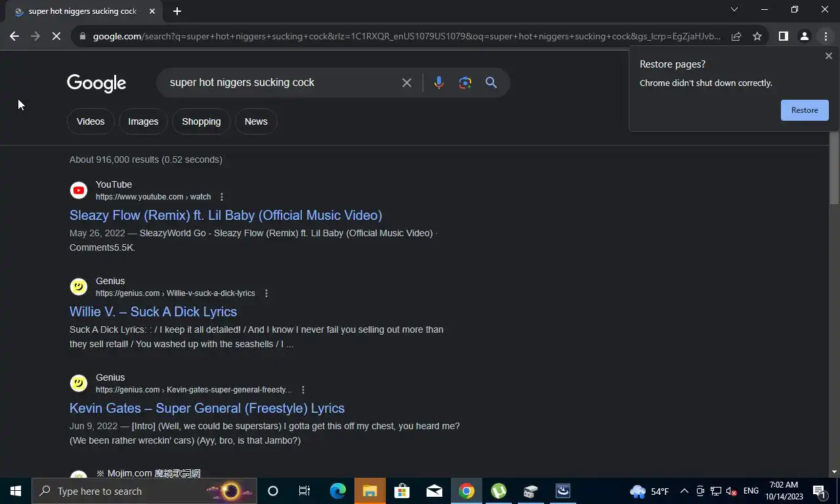Search by image with Google Lens
Image resolution: width=840 pixels, height=504 pixels.
pos(465,83)
